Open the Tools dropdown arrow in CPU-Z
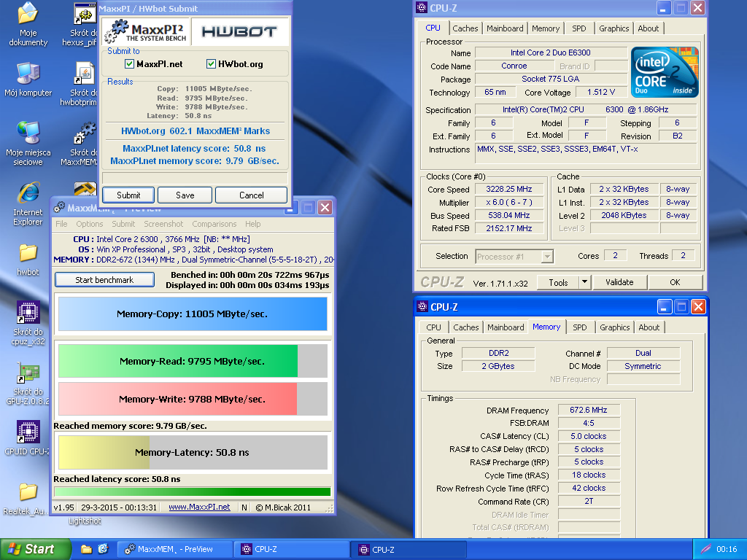Screen dimensions: 747x560 coord(584,282)
